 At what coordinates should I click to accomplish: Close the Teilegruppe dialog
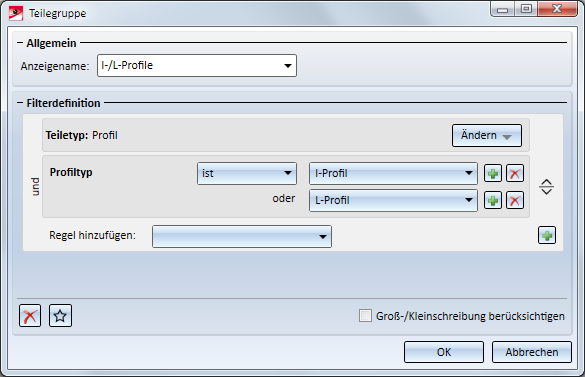pos(557,9)
